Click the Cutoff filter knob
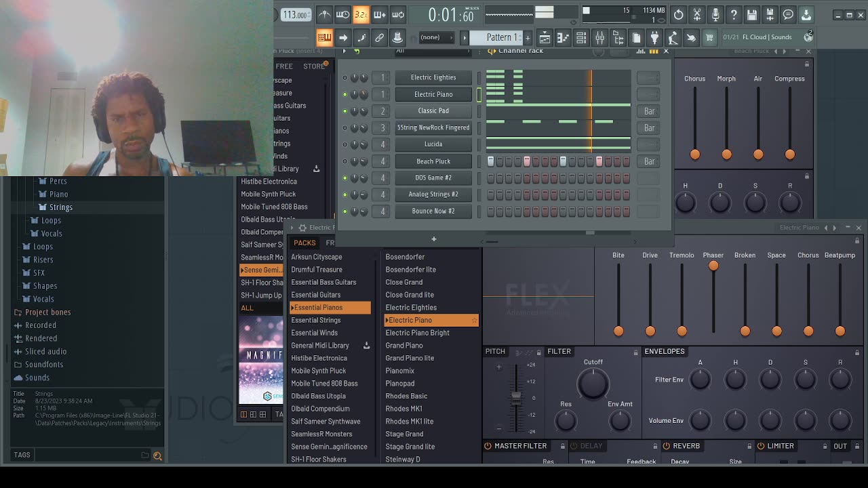The width and height of the screenshot is (868, 488). point(593,384)
